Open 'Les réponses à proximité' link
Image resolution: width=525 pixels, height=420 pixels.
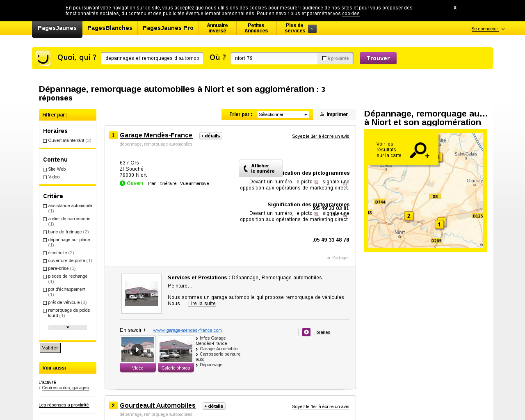click(x=64, y=405)
